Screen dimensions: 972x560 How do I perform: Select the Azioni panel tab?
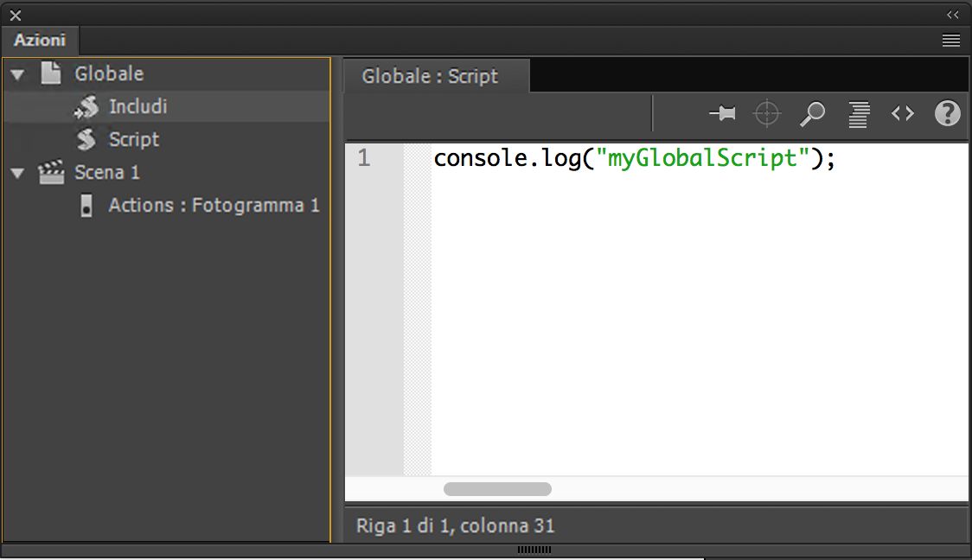40,41
